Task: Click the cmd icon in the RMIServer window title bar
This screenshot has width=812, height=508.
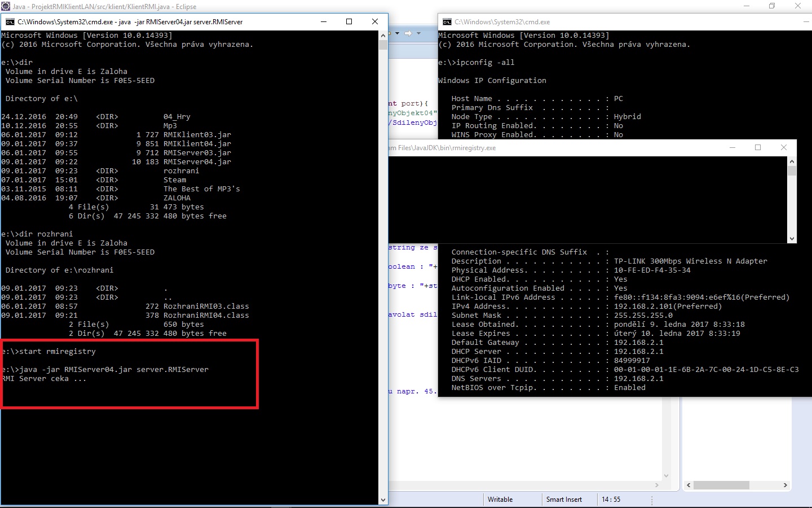Action: pyautogui.click(x=10, y=21)
